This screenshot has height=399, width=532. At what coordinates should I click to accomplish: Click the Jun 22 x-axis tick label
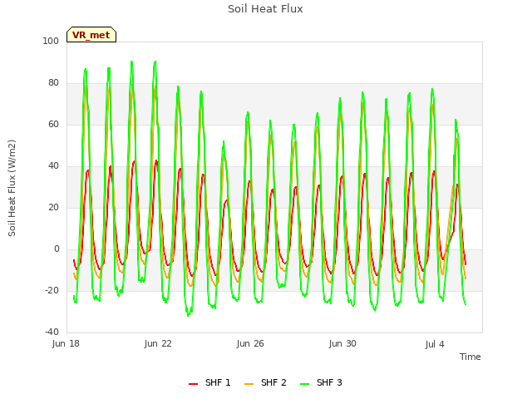click(x=158, y=344)
